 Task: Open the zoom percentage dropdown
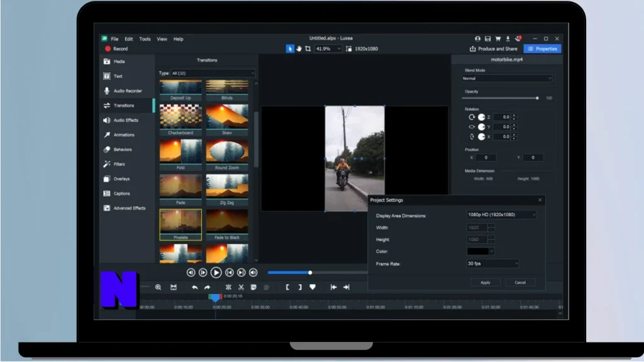click(x=328, y=49)
